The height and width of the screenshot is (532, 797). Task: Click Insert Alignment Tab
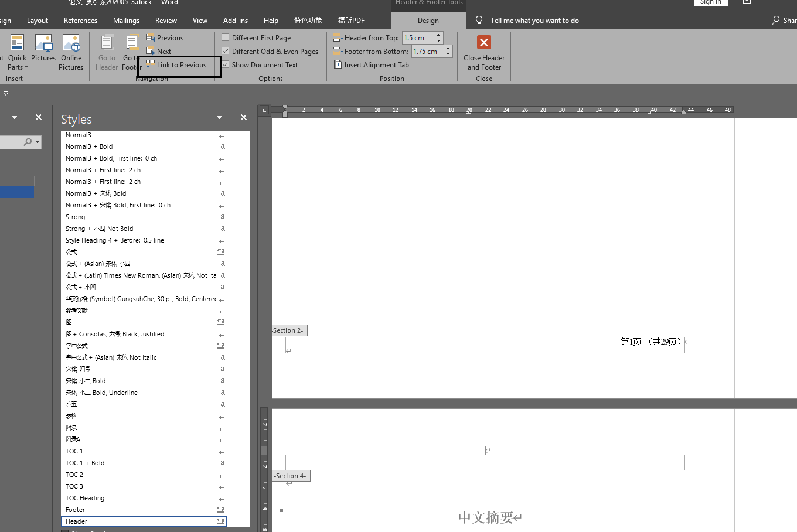coord(372,65)
